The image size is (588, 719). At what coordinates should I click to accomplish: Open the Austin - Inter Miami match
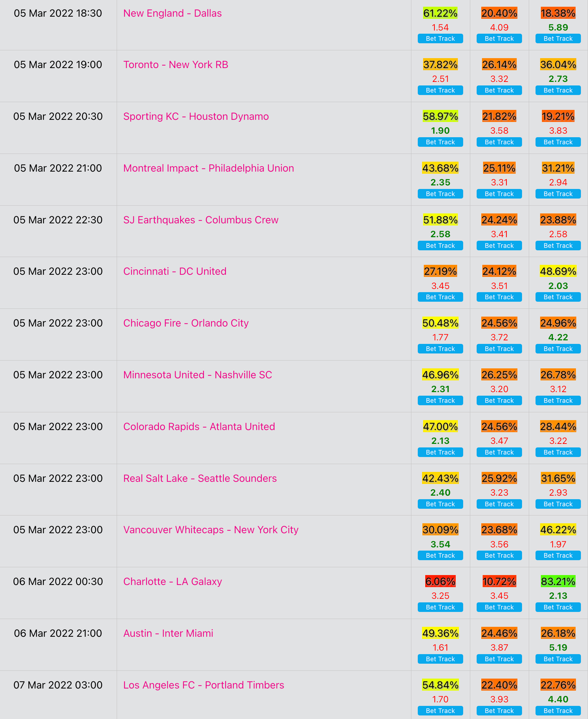coord(168,634)
